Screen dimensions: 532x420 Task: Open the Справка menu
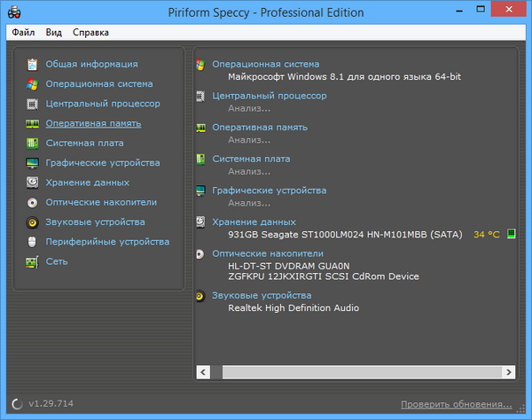tap(90, 33)
